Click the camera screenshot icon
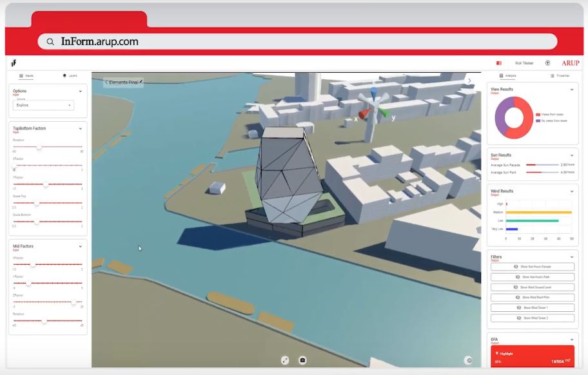This screenshot has width=588, height=375. 302,360
